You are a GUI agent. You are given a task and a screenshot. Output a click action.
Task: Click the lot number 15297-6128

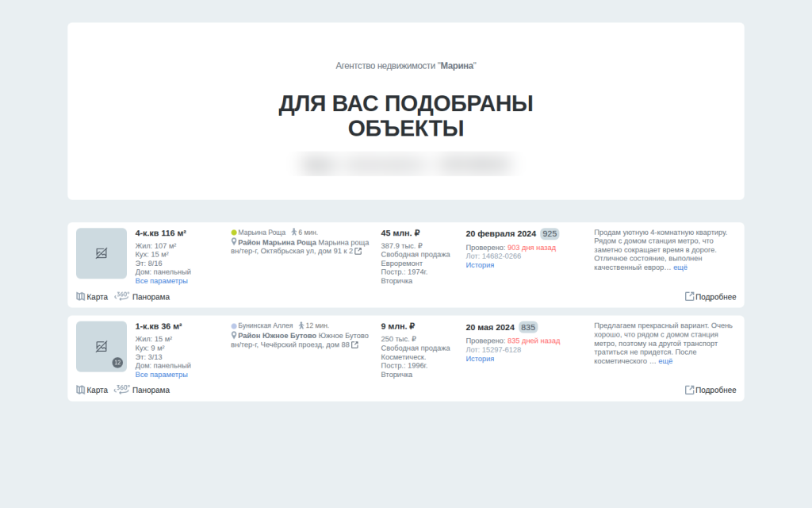pyautogui.click(x=501, y=350)
